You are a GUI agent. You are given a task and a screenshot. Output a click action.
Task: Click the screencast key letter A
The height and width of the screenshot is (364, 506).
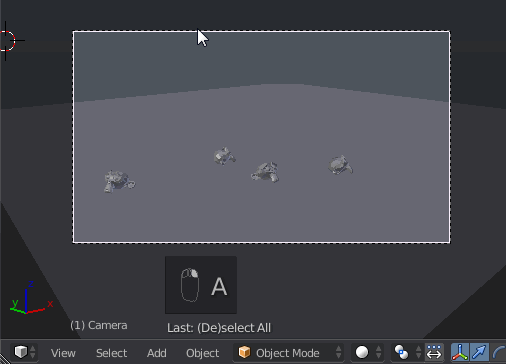click(219, 287)
